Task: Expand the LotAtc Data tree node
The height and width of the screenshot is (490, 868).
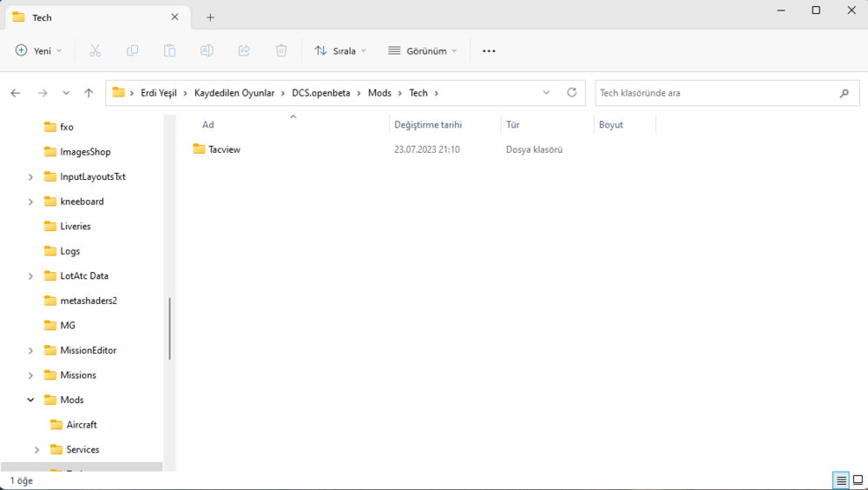Action: coord(30,276)
